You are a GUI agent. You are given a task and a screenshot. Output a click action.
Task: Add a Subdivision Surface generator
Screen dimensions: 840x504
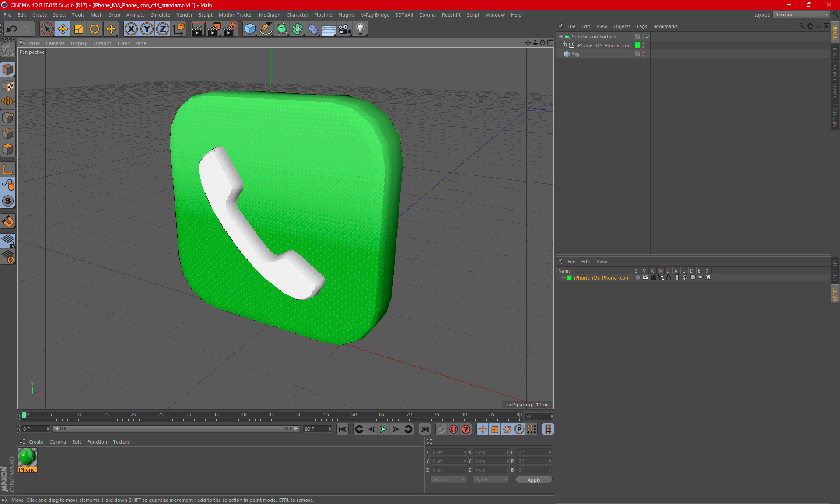282,29
